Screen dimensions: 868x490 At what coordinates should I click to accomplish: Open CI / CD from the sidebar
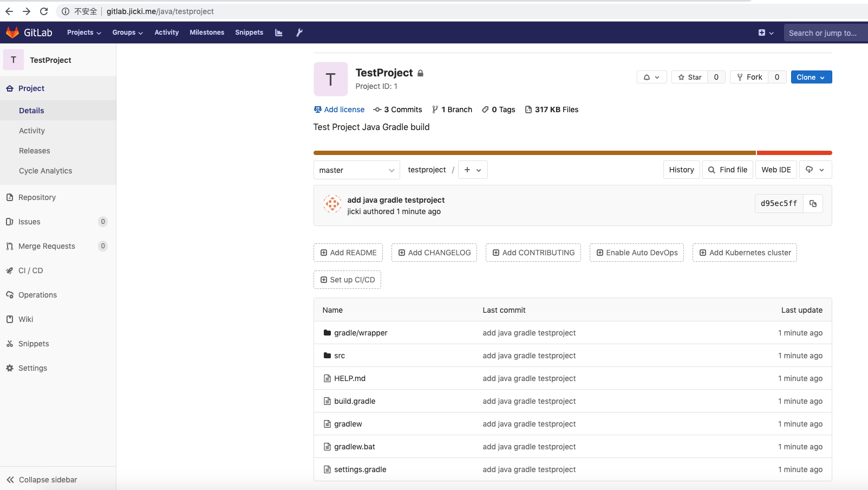pyautogui.click(x=30, y=270)
